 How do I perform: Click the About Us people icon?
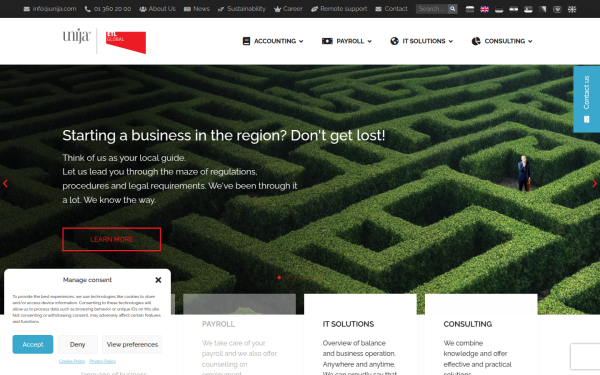tap(143, 9)
